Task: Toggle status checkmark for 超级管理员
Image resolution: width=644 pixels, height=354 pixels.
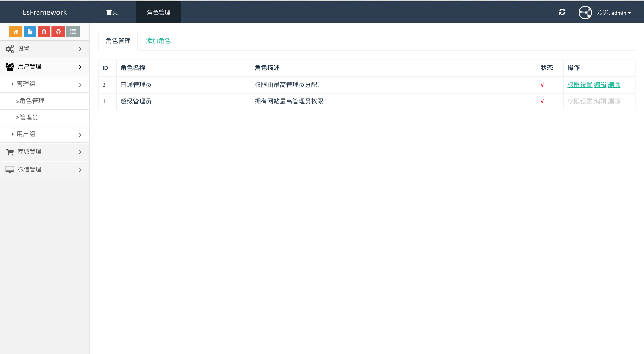Action: click(542, 102)
